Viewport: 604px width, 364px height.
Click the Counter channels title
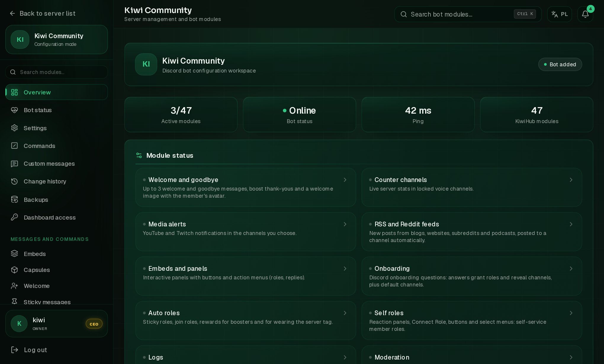(x=401, y=180)
